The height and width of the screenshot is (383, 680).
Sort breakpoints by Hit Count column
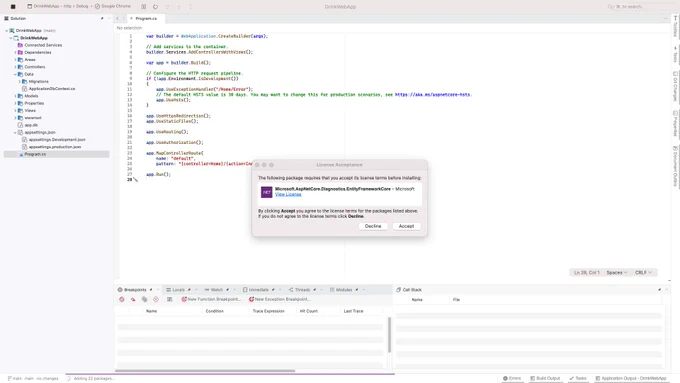point(309,311)
